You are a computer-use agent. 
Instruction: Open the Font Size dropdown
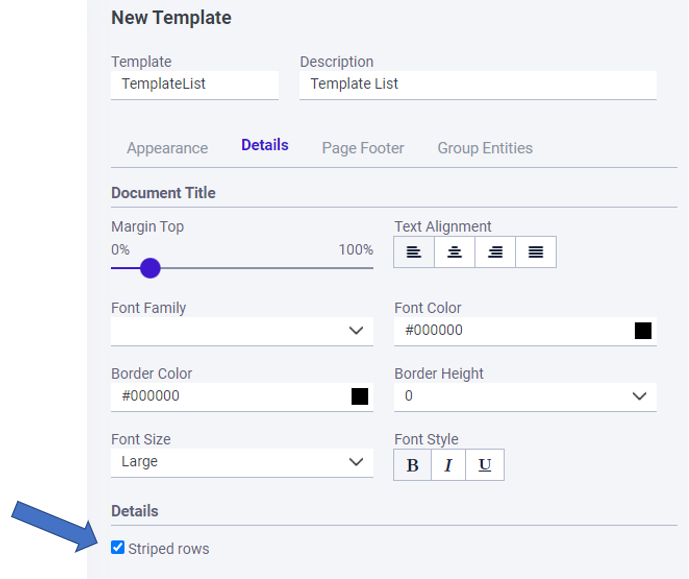(242, 463)
